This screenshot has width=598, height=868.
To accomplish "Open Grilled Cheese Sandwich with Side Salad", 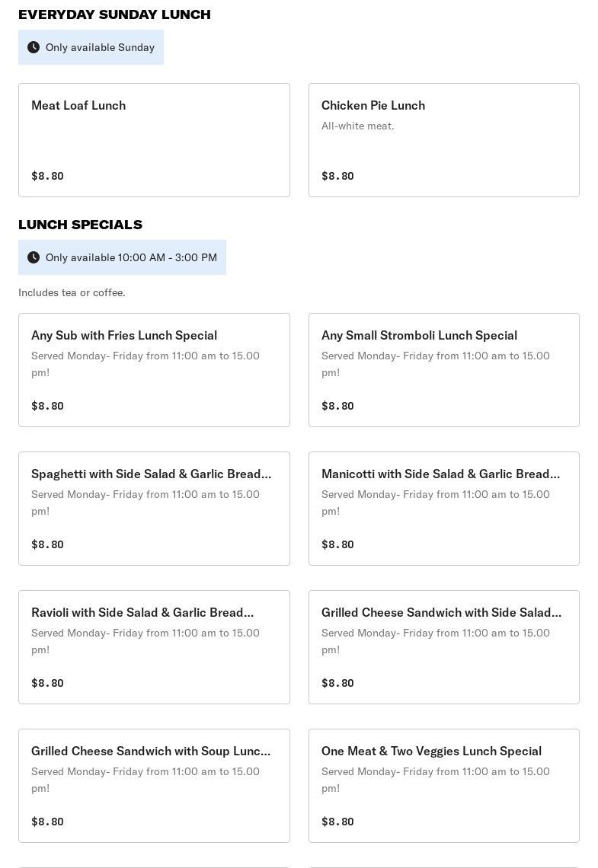I will point(443,647).
